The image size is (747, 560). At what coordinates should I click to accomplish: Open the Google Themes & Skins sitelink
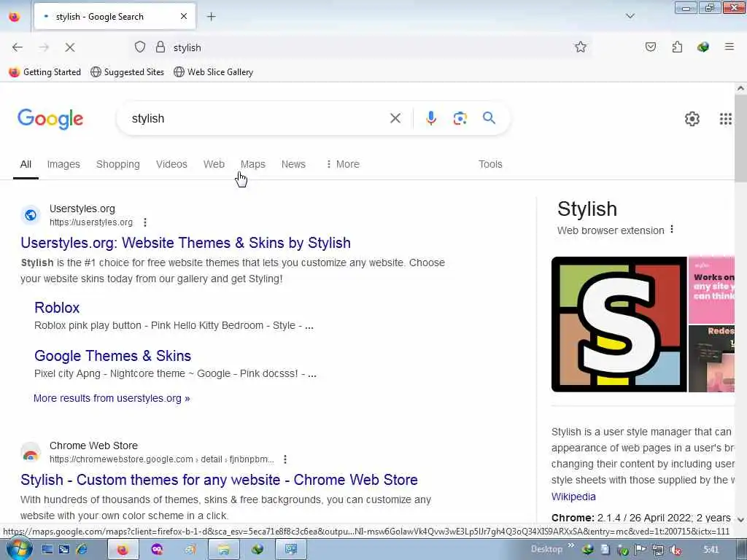coord(112,356)
